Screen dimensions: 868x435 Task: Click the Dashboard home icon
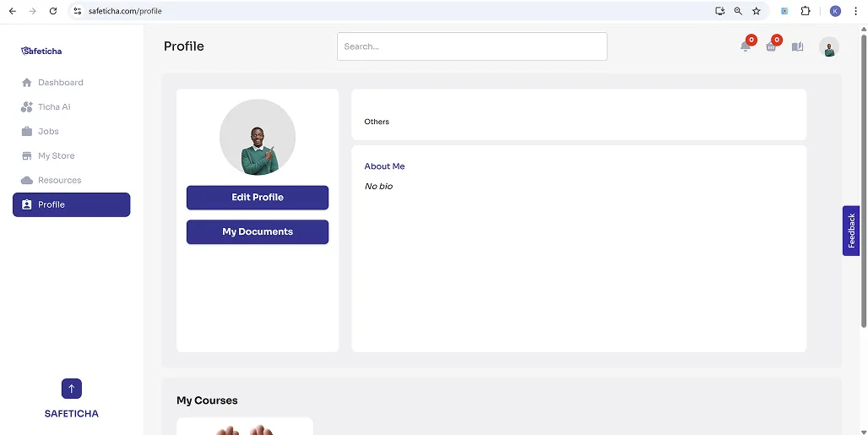point(26,83)
